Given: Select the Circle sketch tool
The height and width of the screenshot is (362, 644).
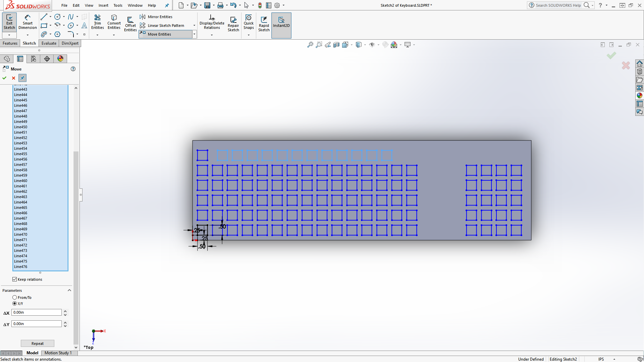Looking at the screenshot, I should point(57,16).
